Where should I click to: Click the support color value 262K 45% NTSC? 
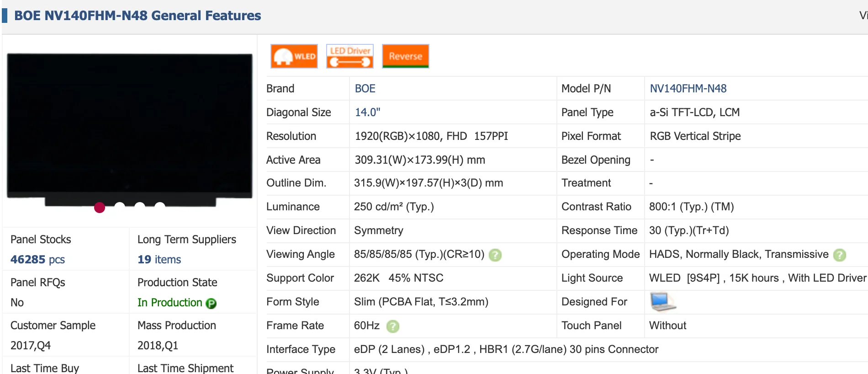tap(399, 278)
